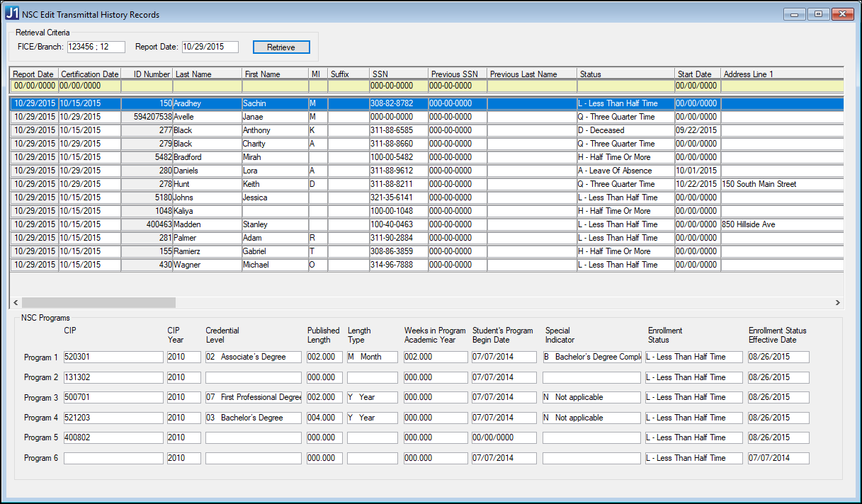Click the Retrieve button
Image resolution: width=862 pixels, height=504 pixels.
click(x=281, y=47)
